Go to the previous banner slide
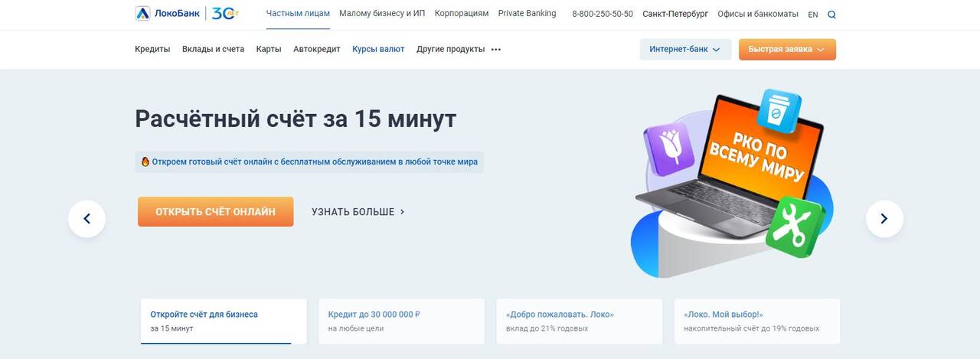This screenshot has width=980, height=359. click(x=87, y=219)
